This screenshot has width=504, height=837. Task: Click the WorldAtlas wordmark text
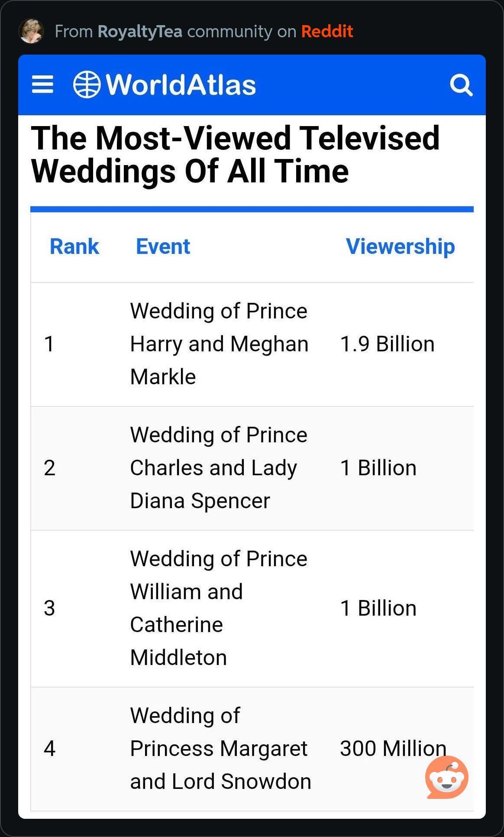pos(181,84)
